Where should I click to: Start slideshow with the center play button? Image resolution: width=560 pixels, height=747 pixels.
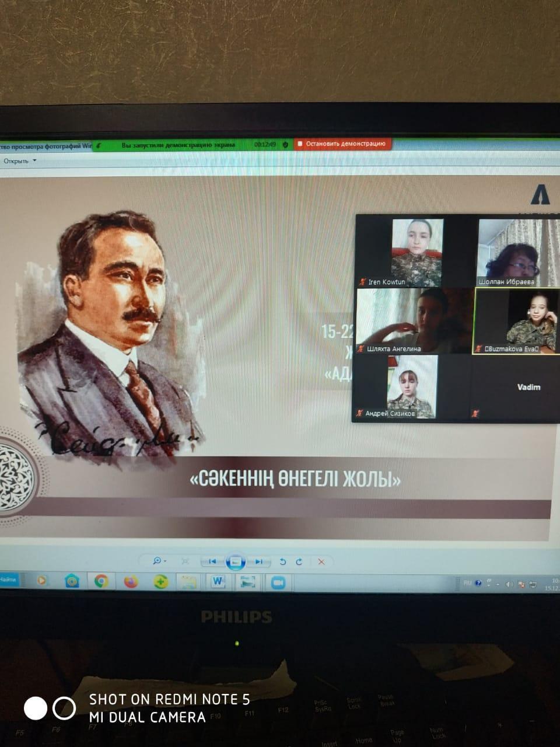(236, 561)
